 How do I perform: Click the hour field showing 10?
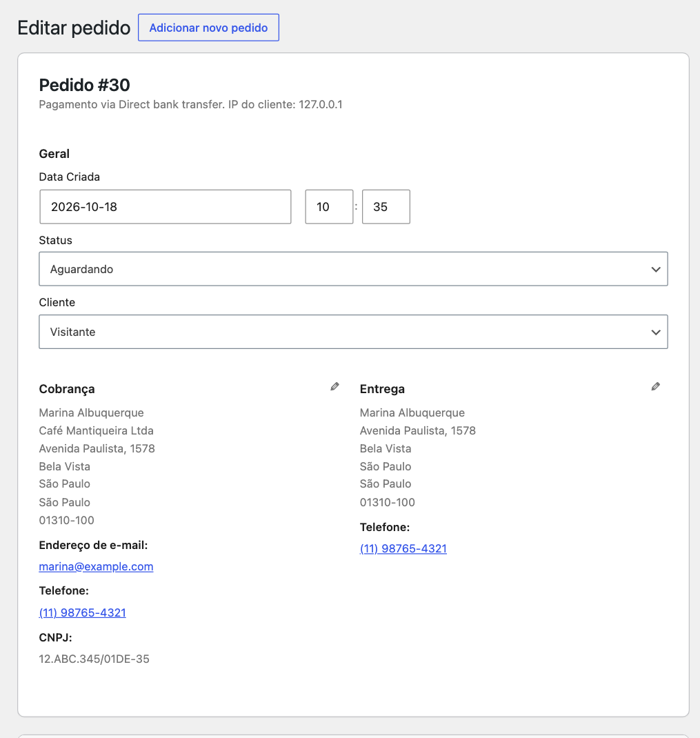tap(329, 207)
